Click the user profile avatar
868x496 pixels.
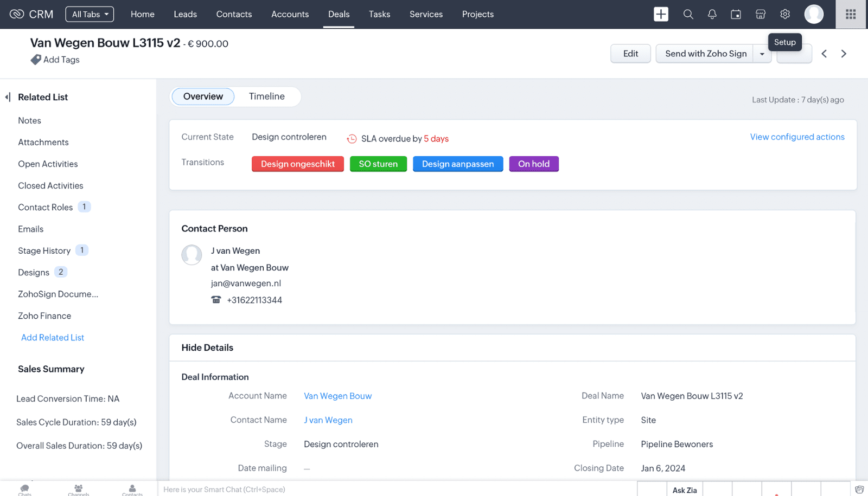click(813, 14)
